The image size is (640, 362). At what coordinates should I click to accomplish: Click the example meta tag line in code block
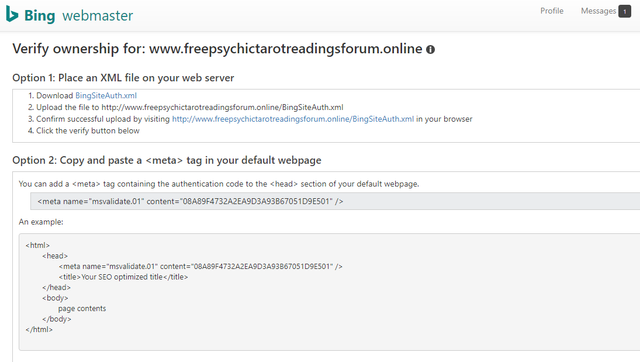click(x=200, y=267)
